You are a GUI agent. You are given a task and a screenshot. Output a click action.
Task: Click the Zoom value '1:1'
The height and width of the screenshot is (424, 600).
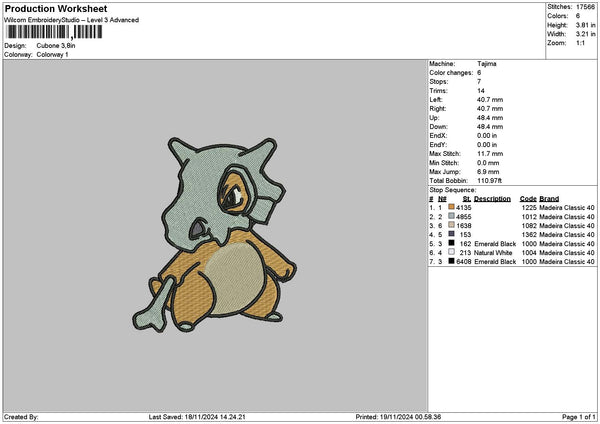pos(580,43)
